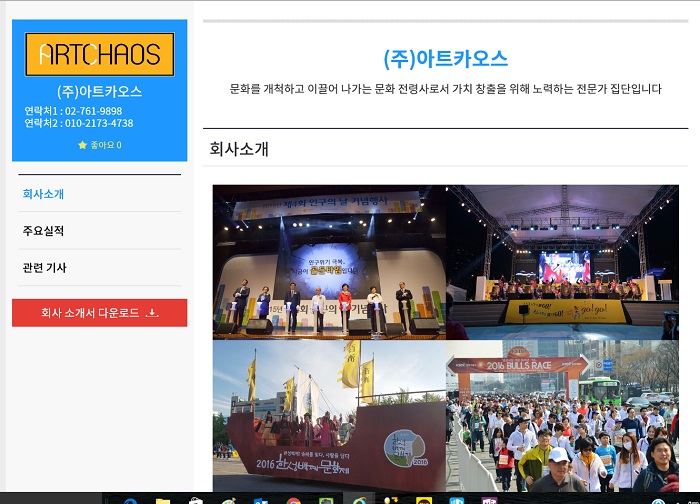This screenshot has height=504, width=700.
Task: Click the ARTCHAOS logo image
Action: click(99, 54)
